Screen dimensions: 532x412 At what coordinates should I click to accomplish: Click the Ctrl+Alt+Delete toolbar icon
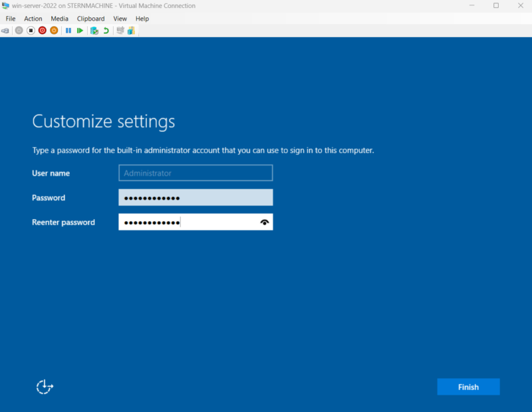pyautogui.click(x=5, y=31)
